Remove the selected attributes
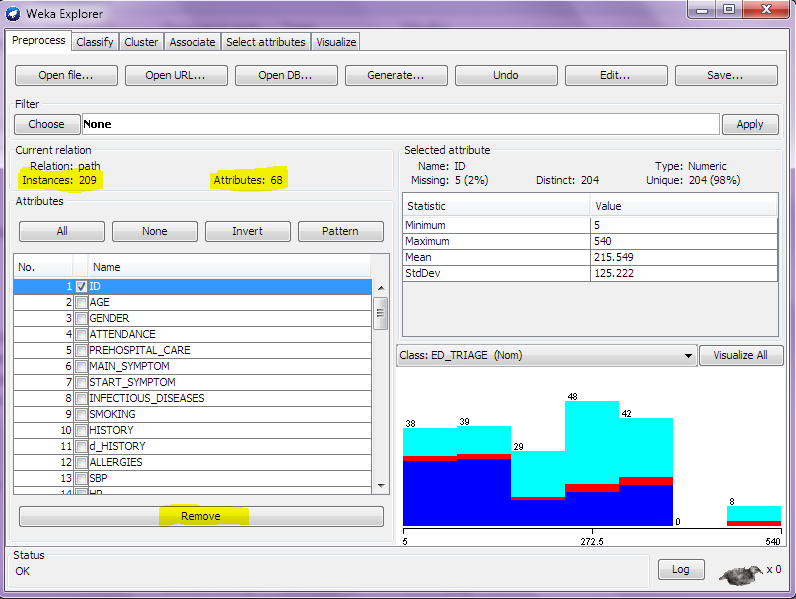This screenshot has height=599, width=796. (201, 516)
